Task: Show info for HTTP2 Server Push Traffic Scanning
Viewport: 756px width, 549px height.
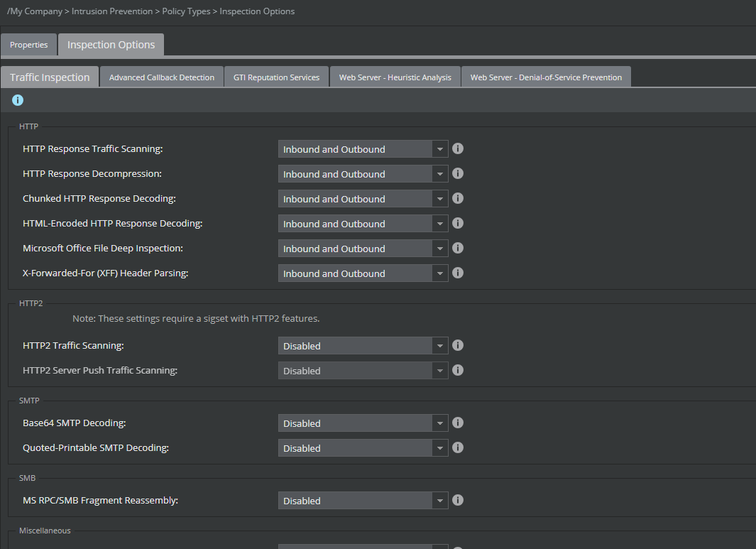Action: (x=458, y=370)
